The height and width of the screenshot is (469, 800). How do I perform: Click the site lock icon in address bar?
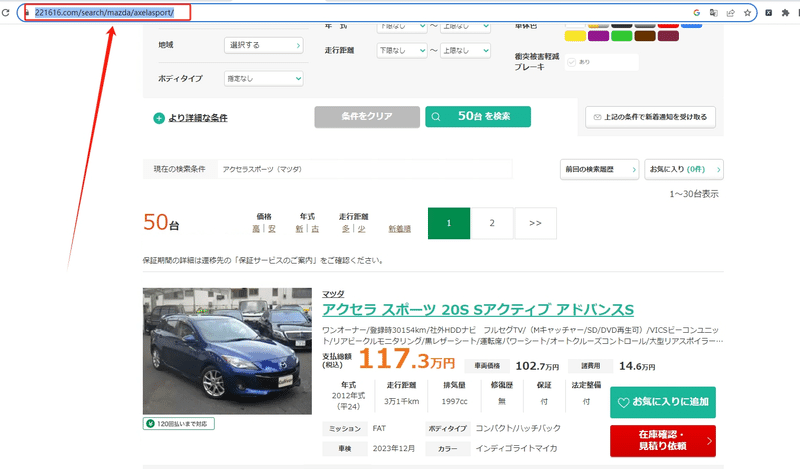(27, 13)
